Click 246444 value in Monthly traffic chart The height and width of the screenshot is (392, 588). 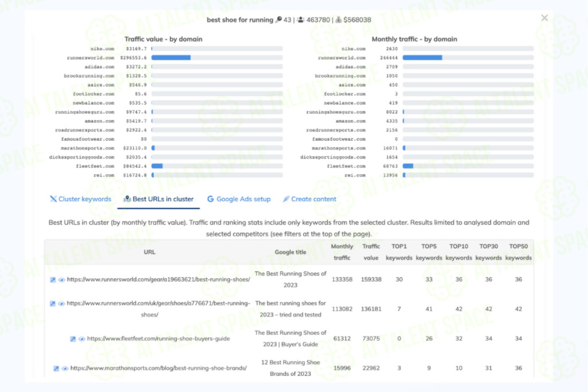[x=389, y=58]
